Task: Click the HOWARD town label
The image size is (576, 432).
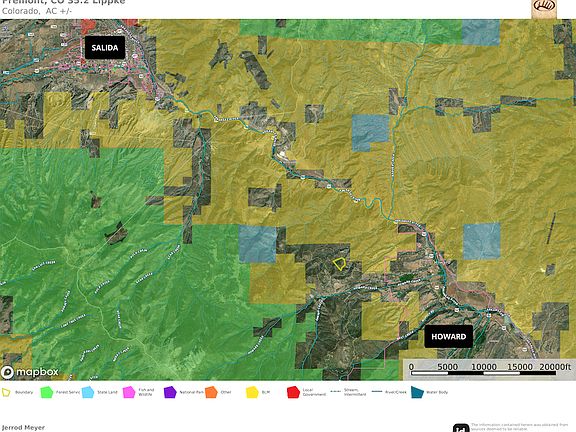Action: coord(449,336)
